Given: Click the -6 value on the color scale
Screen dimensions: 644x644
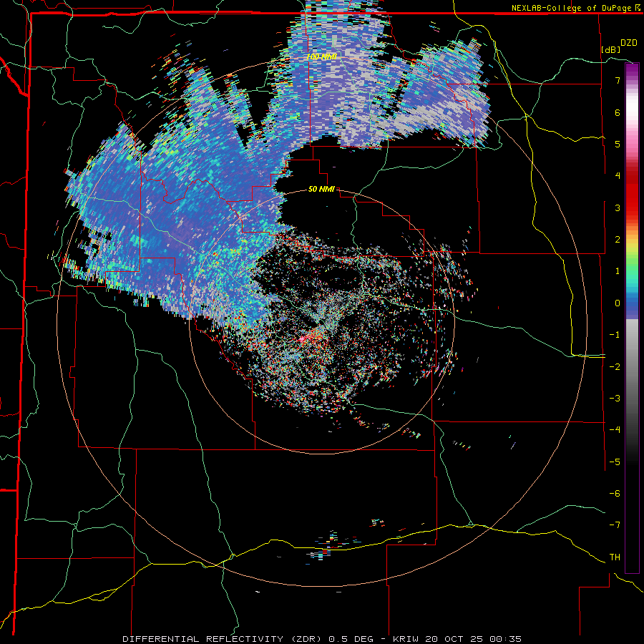Looking at the screenshot, I should tap(615, 494).
